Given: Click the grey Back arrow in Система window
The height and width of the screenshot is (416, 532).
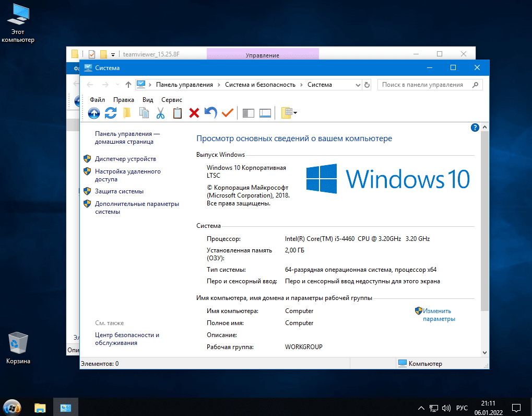Looking at the screenshot, I should point(90,85).
